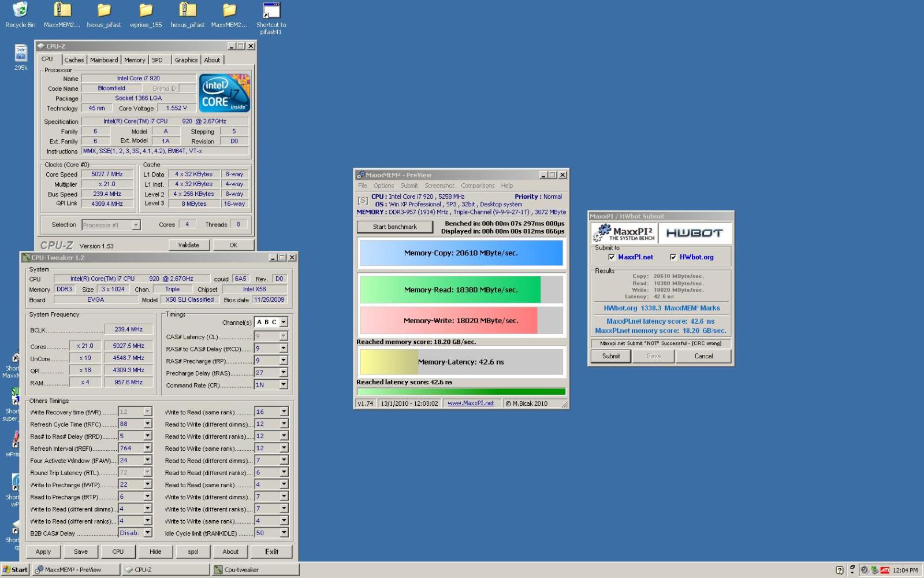
Task: Click the MaxxMEM² title bar gear icon
Action: (x=361, y=175)
